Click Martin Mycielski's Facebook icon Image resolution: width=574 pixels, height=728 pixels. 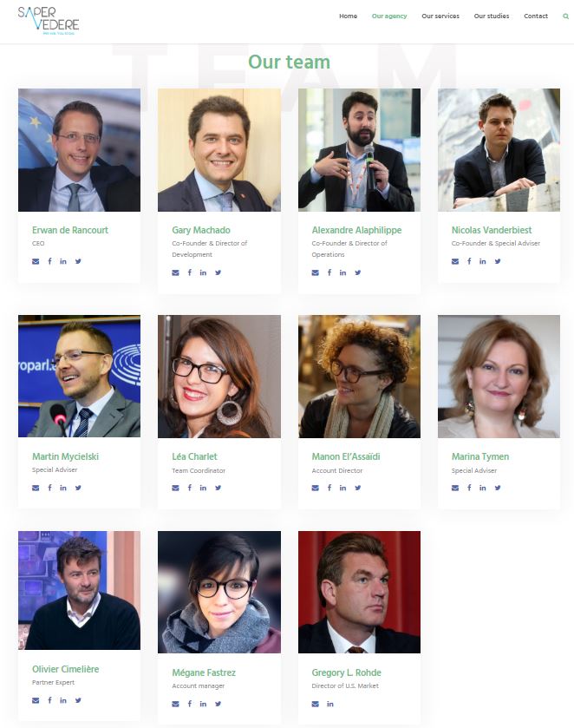49,488
